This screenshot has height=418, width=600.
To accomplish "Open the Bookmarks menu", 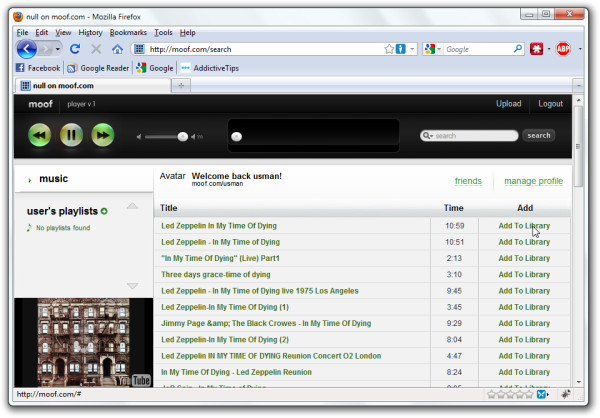I will click(x=128, y=33).
